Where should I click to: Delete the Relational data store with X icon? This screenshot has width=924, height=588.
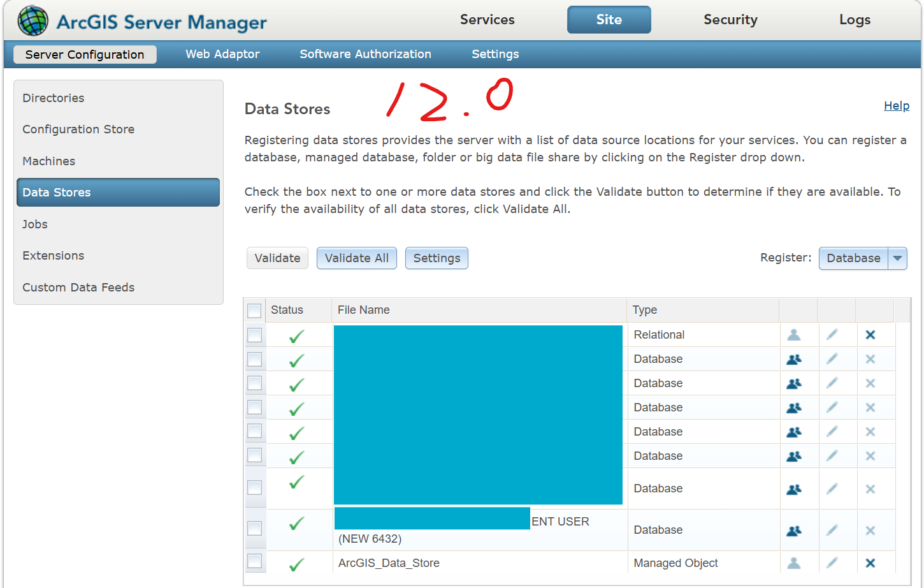click(x=870, y=335)
